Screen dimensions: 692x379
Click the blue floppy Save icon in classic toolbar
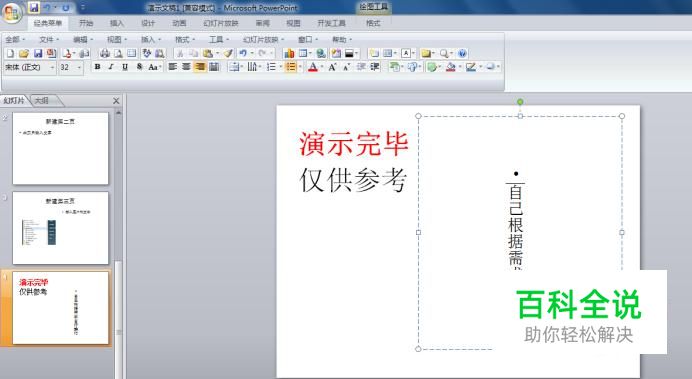point(38,53)
